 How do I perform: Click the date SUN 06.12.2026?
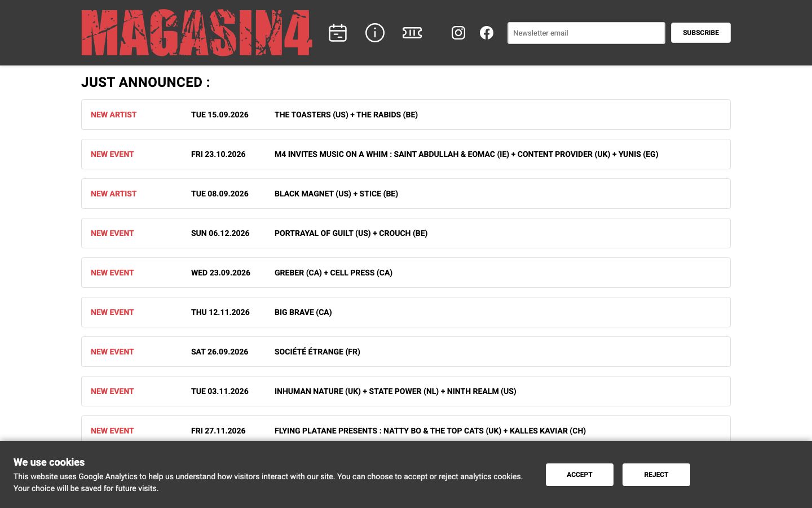[220, 233]
